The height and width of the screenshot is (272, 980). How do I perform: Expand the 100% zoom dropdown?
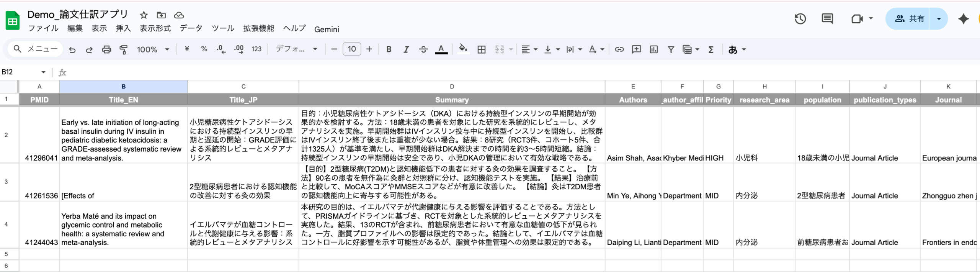point(153,49)
